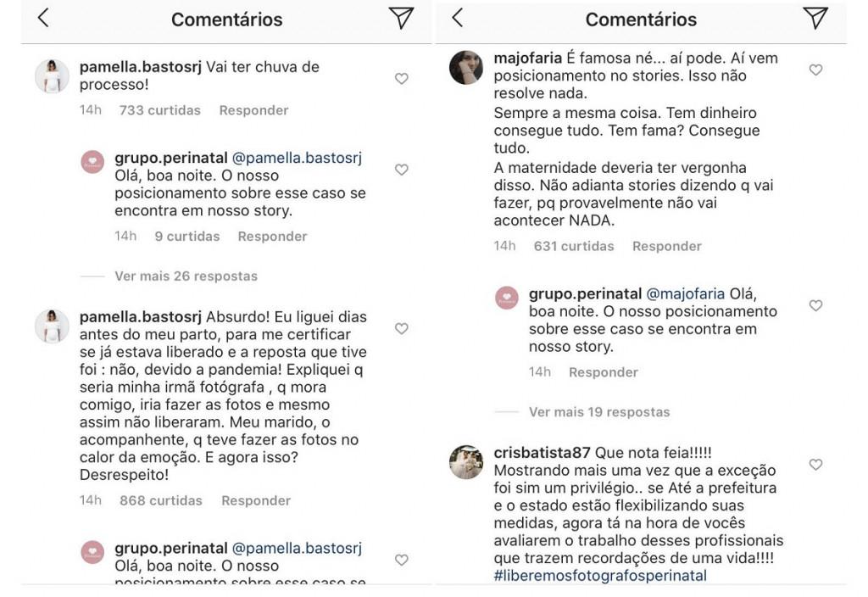
Task: Open direct share icon in left screen
Action: (x=402, y=18)
